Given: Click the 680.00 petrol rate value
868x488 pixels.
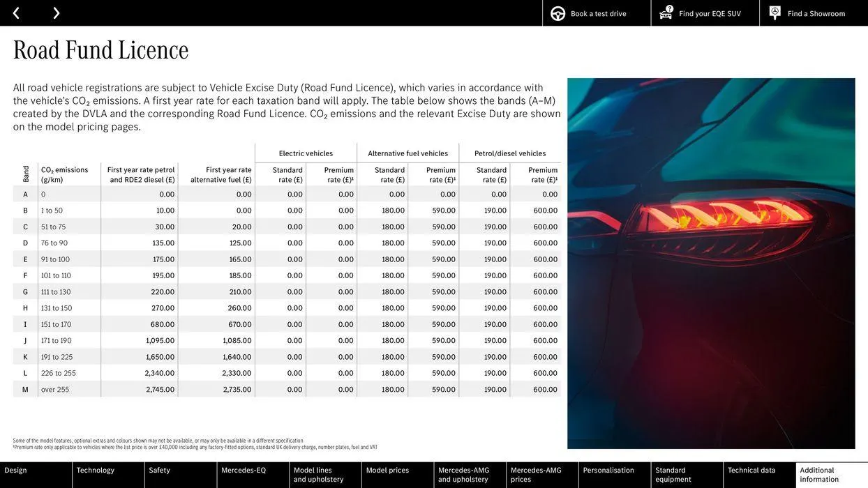Looking at the screenshot, I should [163, 325].
